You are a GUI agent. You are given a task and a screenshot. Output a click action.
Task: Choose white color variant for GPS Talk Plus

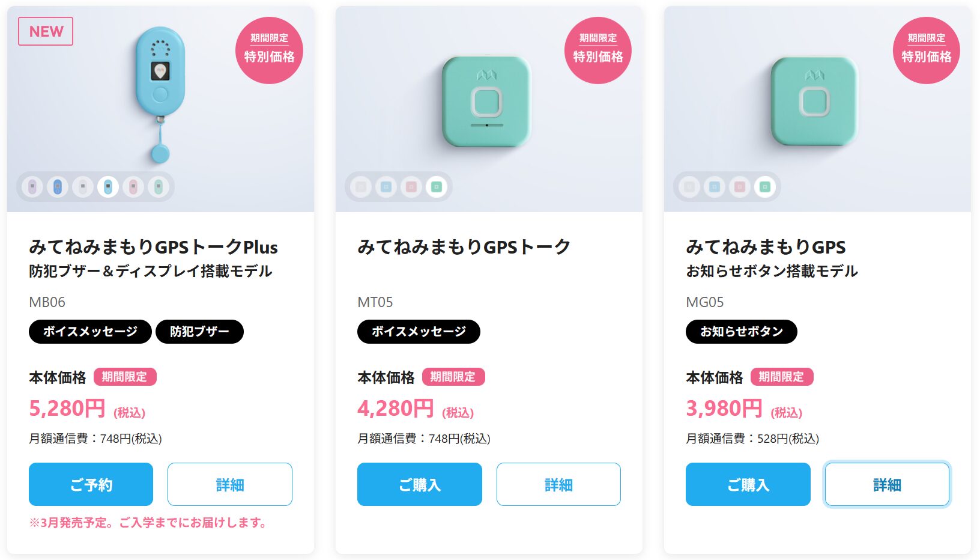click(83, 187)
